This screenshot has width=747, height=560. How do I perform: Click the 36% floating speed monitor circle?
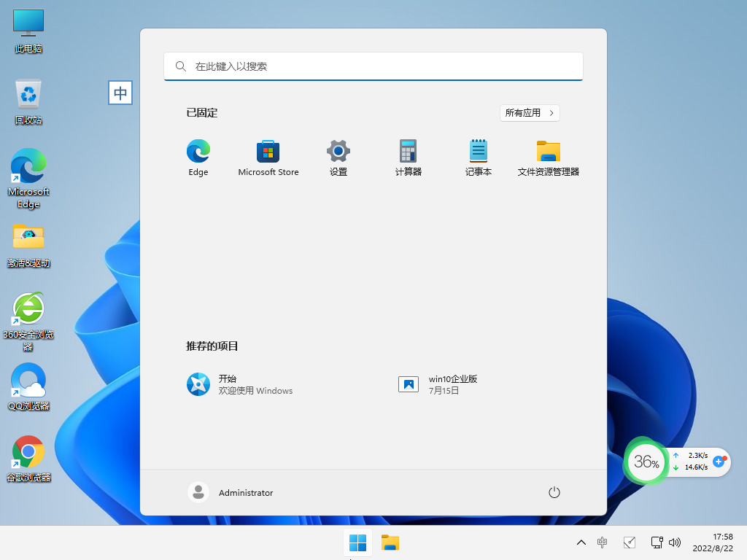point(645,462)
